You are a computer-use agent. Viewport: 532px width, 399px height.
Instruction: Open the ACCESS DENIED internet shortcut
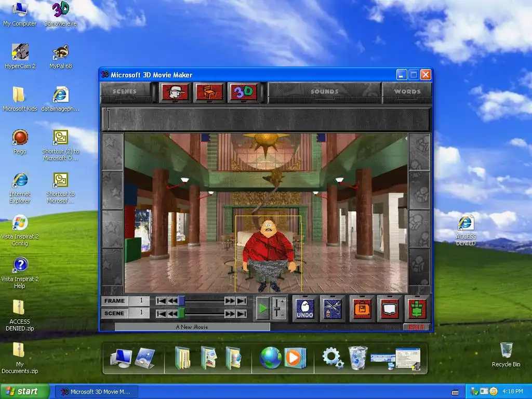(465, 230)
